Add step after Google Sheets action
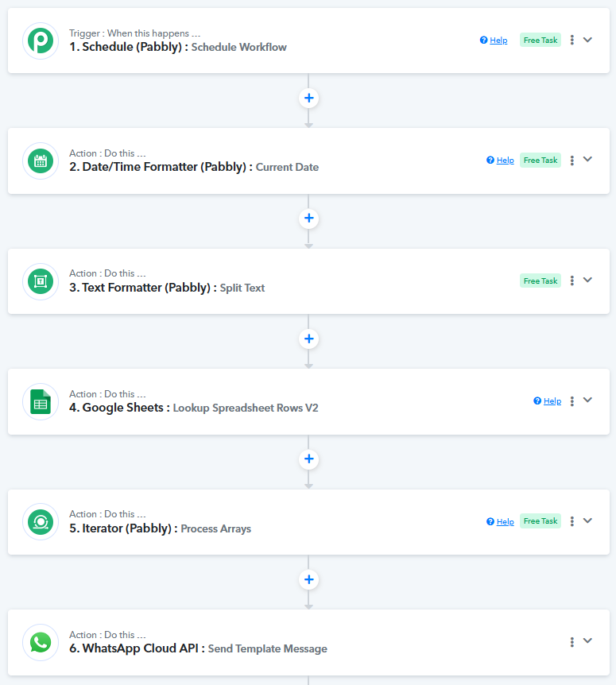This screenshot has height=685, width=616. (309, 459)
